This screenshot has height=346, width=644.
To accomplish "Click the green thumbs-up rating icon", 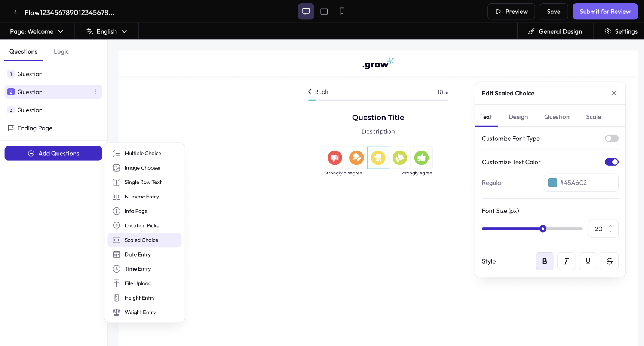I will click(x=421, y=158).
